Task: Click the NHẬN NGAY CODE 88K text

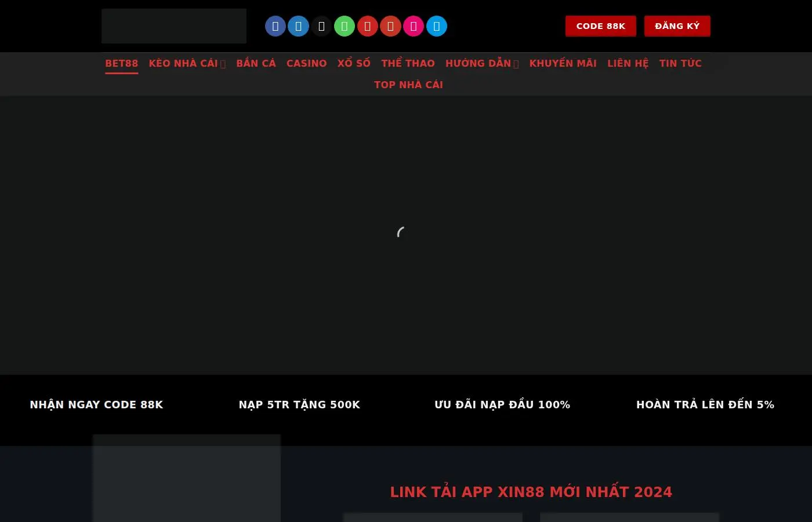Action: coord(96,405)
